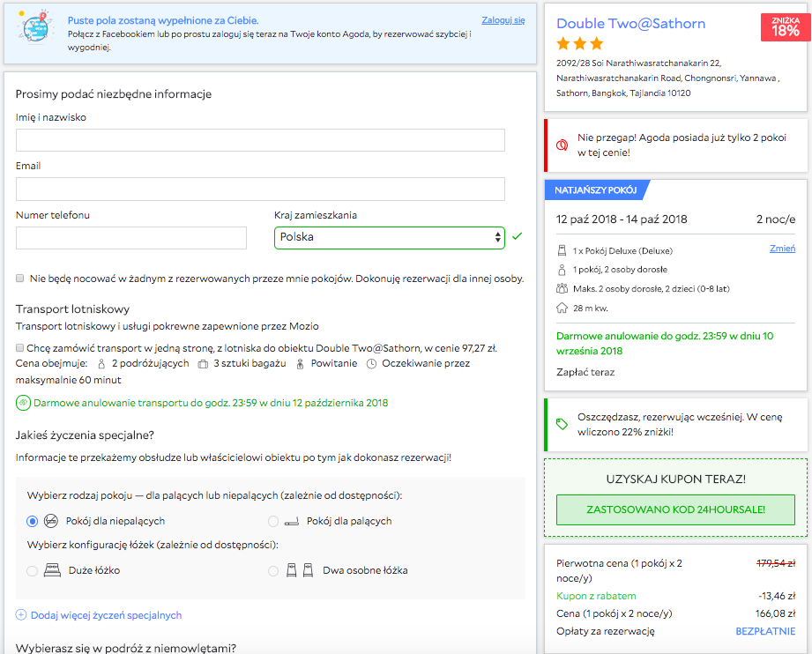Viewport: 812px width, 654px height.
Task: Click the Zaloguj się link
Action: click(503, 20)
